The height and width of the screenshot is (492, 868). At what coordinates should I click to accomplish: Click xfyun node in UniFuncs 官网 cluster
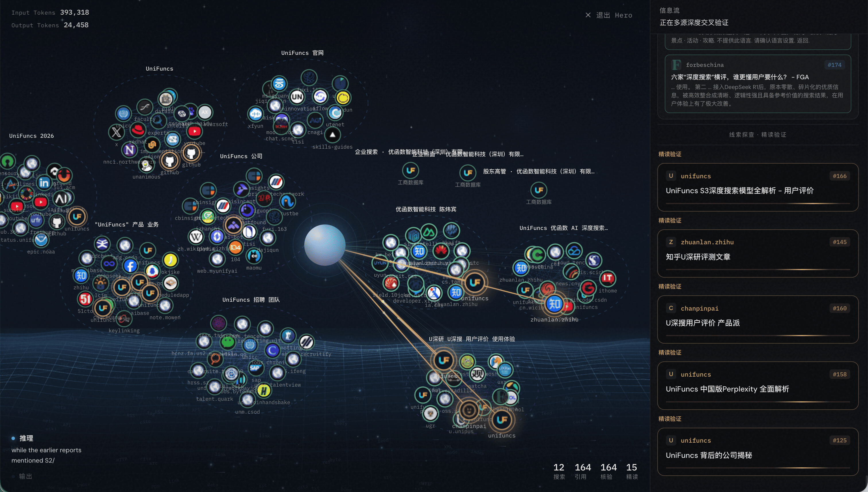(255, 114)
